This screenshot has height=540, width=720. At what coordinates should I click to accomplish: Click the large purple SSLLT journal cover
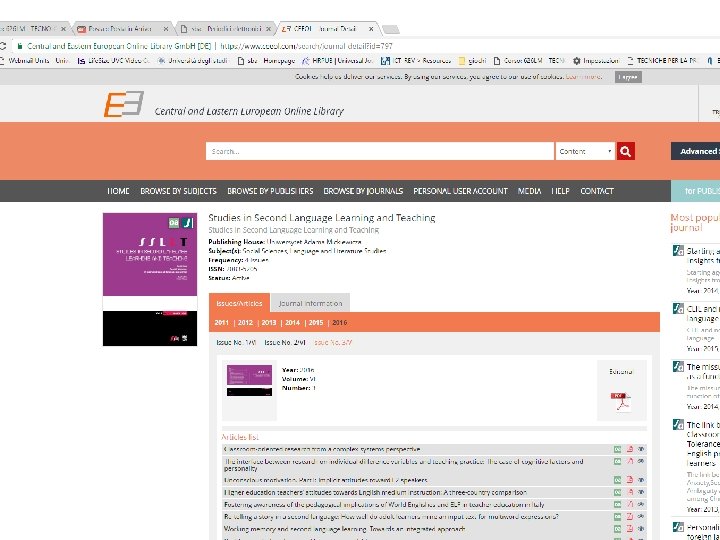[x=150, y=279]
